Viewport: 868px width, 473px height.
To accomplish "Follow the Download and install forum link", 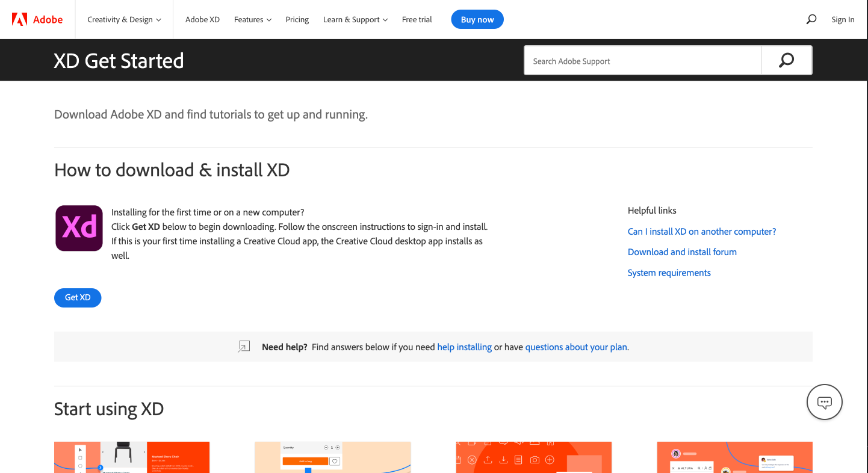I will tap(682, 252).
